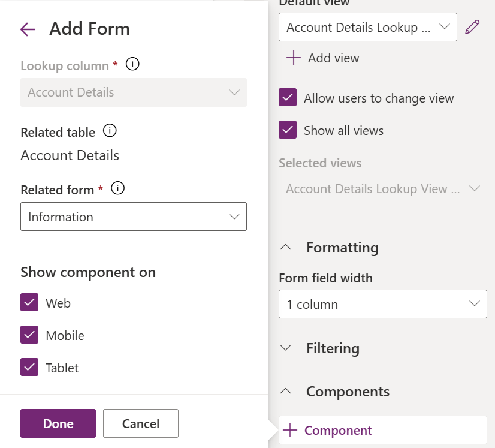
Task: Click the plus icon on Component button
Action: pyautogui.click(x=291, y=430)
